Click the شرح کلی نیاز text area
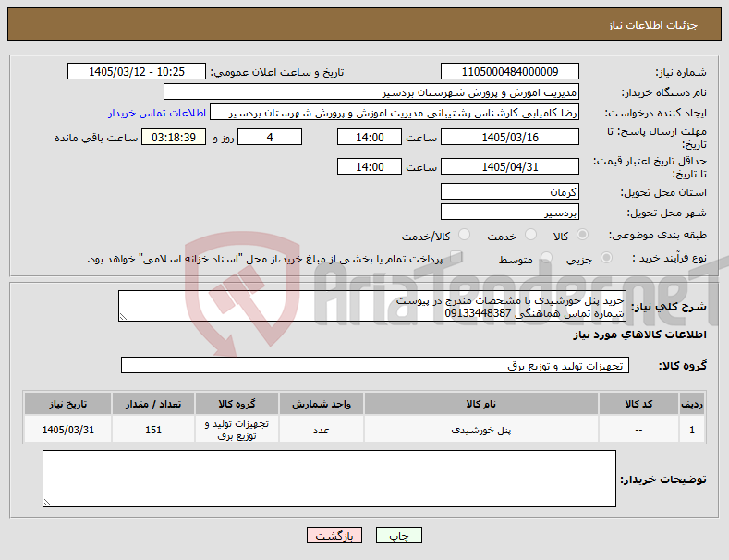This screenshot has height=560, width=729. (372, 306)
